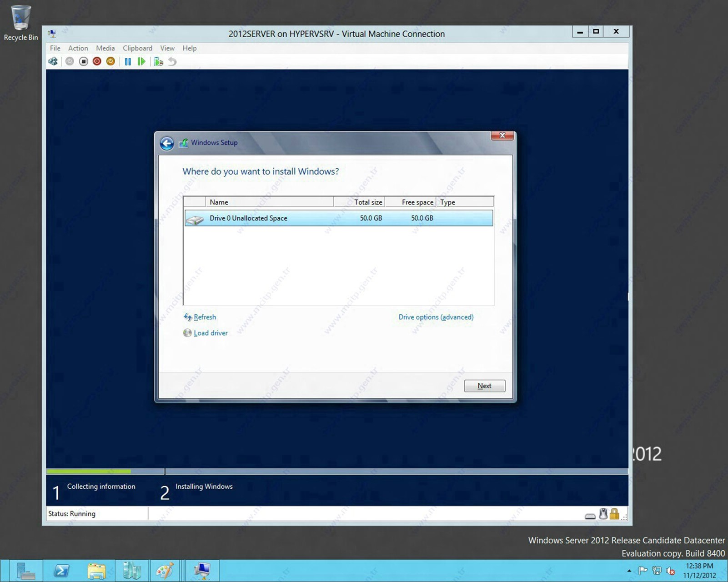This screenshot has height=582, width=728.
Task: Click the orange Save state icon
Action: click(110, 61)
